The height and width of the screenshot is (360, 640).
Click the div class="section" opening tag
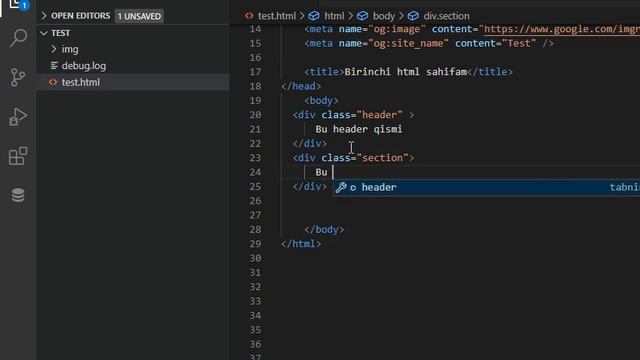[x=353, y=158]
